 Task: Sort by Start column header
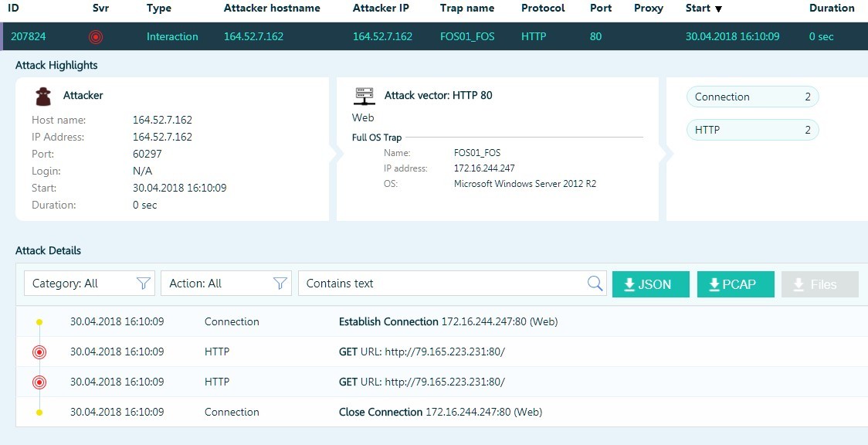(x=703, y=8)
